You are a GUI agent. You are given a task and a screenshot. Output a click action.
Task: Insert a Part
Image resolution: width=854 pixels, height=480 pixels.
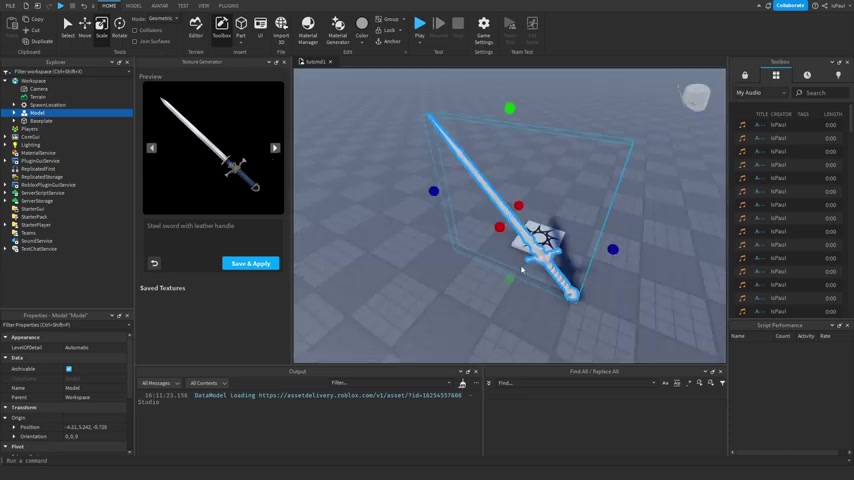pos(241,28)
